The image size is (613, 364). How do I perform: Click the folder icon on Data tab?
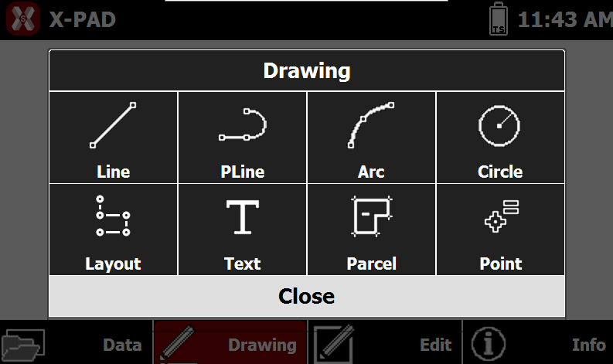22,345
